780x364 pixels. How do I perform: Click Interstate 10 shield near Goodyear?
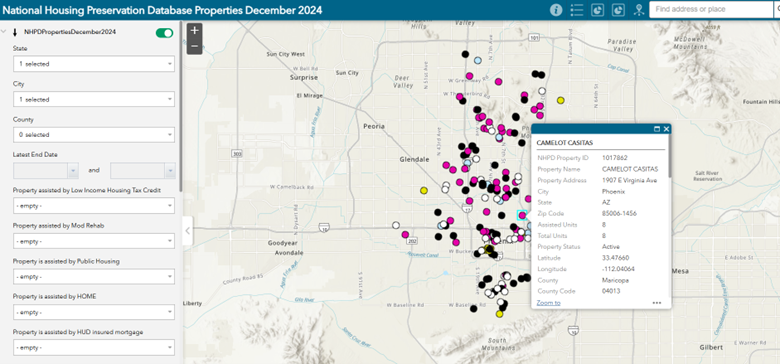(324, 229)
